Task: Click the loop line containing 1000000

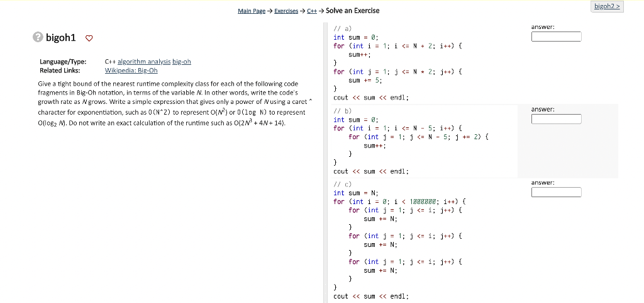Action: (x=399, y=202)
